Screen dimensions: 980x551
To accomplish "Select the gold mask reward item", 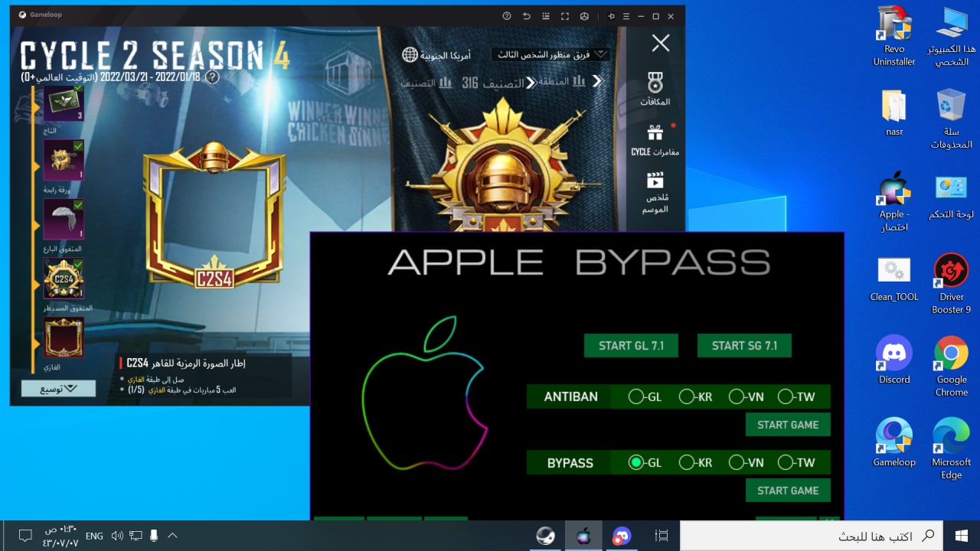I will (64, 160).
